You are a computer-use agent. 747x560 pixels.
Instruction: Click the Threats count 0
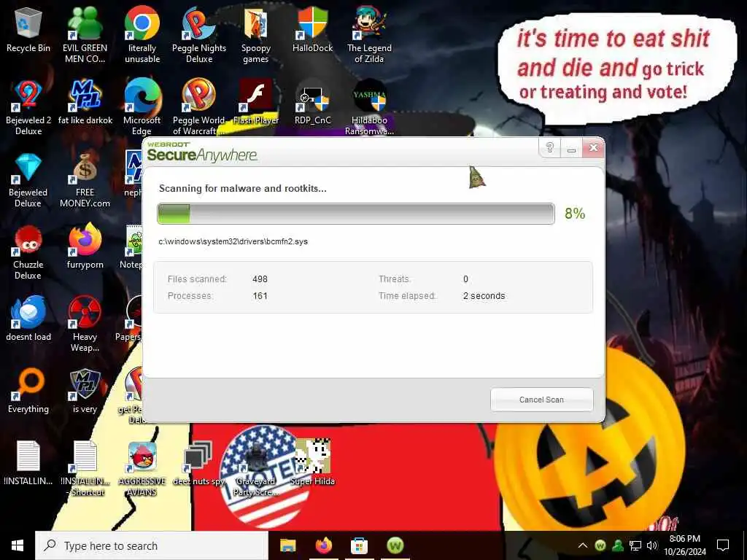(x=466, y=279)
